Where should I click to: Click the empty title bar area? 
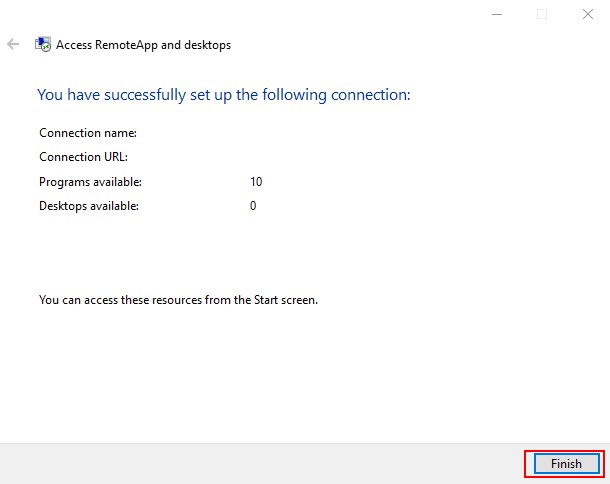coord(241,14)
